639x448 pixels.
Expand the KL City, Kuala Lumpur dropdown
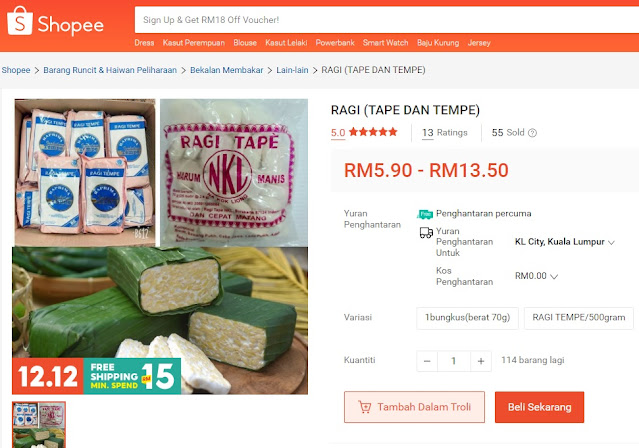(564, 242)
